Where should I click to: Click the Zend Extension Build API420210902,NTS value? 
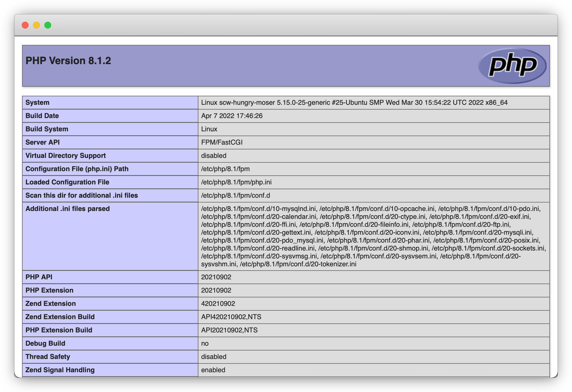[231, 317]
